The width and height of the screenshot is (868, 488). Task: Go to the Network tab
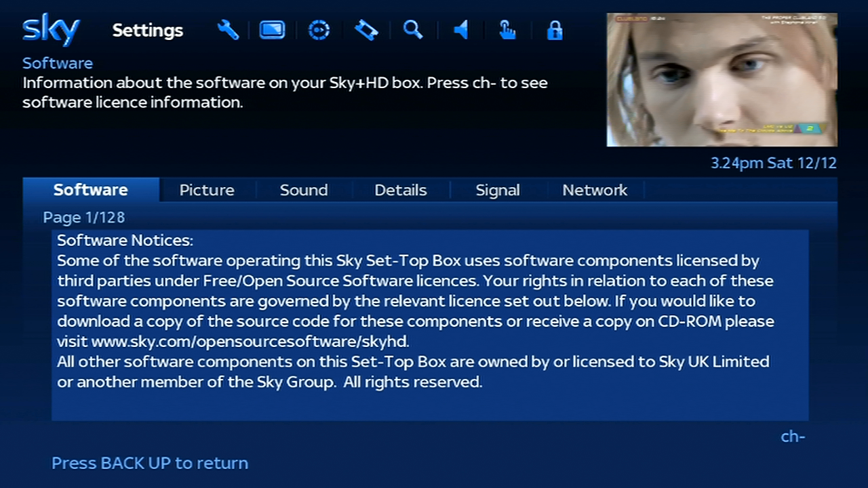(x=595, y=190)
